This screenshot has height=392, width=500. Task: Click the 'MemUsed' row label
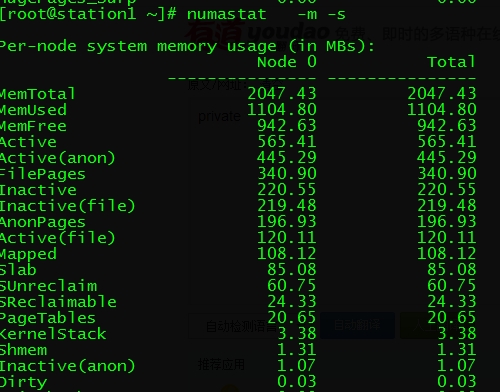(33, 110)
